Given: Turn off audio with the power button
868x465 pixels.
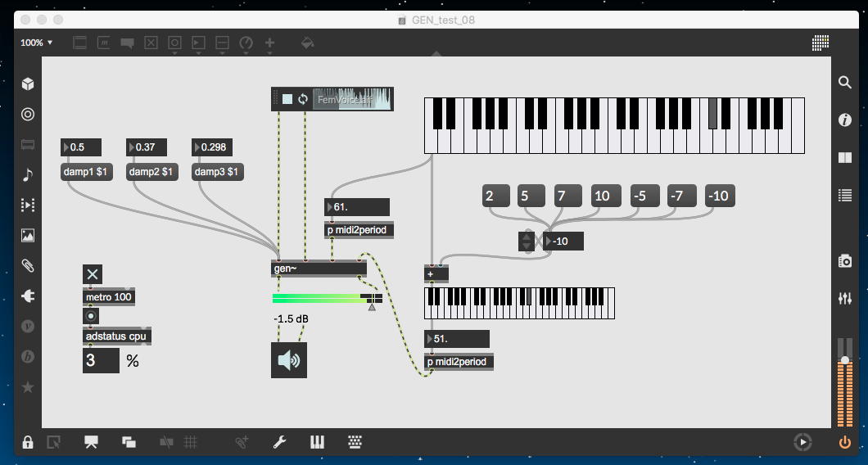Looking at the screenshot, I should tap(845, 443).
